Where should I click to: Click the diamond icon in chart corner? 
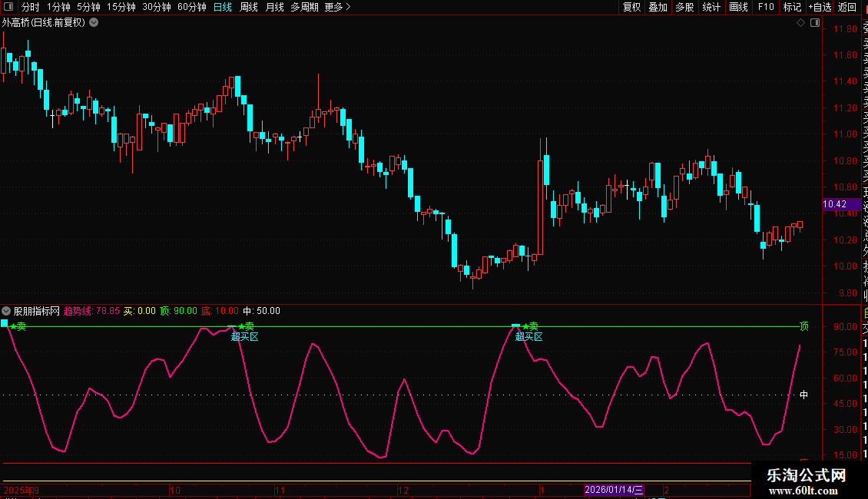coord(800,23)
